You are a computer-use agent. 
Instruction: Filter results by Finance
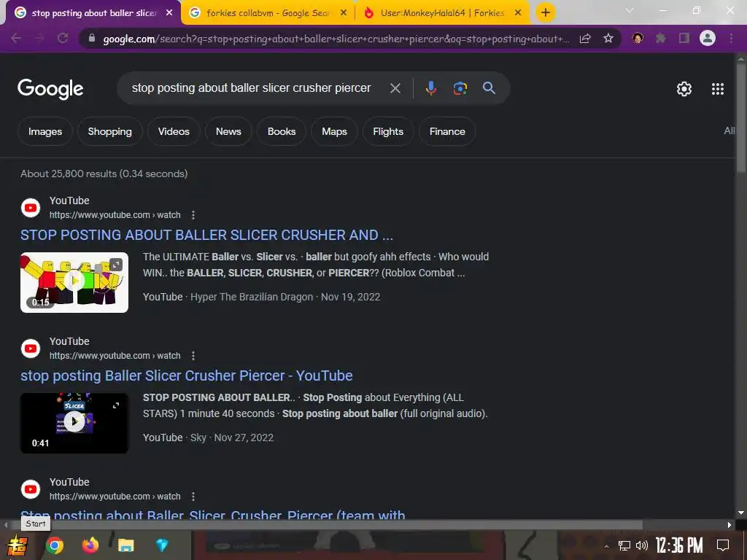tap(447, 131)
